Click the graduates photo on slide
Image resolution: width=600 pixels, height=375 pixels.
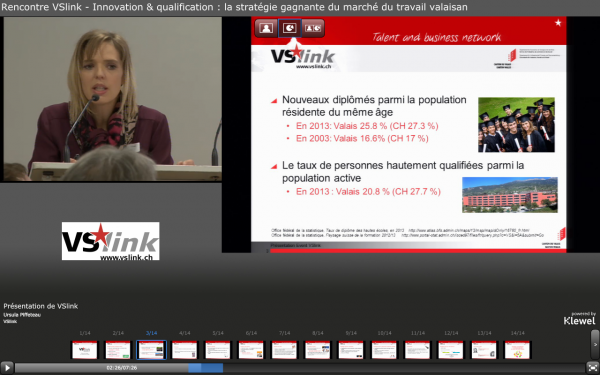(516, 125)
